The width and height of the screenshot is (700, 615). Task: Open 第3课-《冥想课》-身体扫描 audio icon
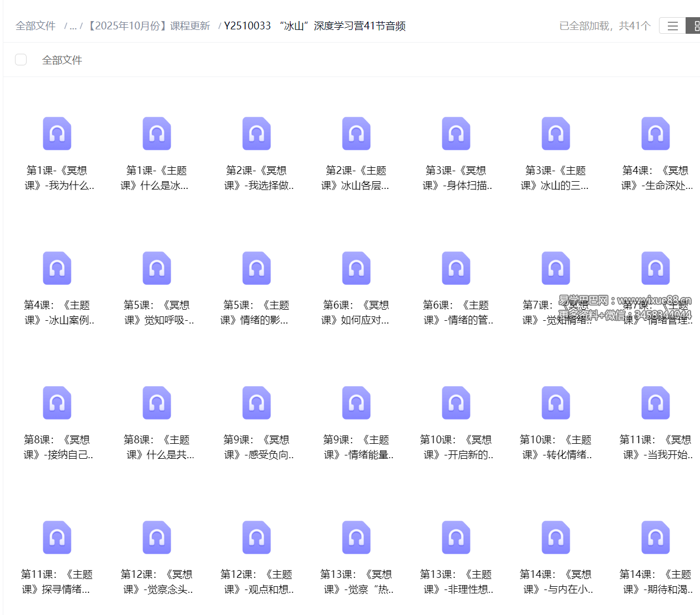point(456,134)
